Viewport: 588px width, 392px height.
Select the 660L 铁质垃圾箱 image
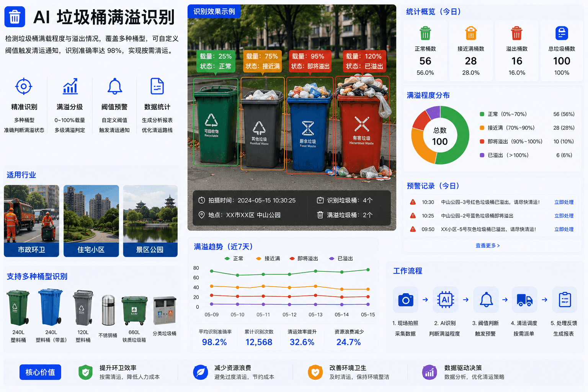click(134, 310)
